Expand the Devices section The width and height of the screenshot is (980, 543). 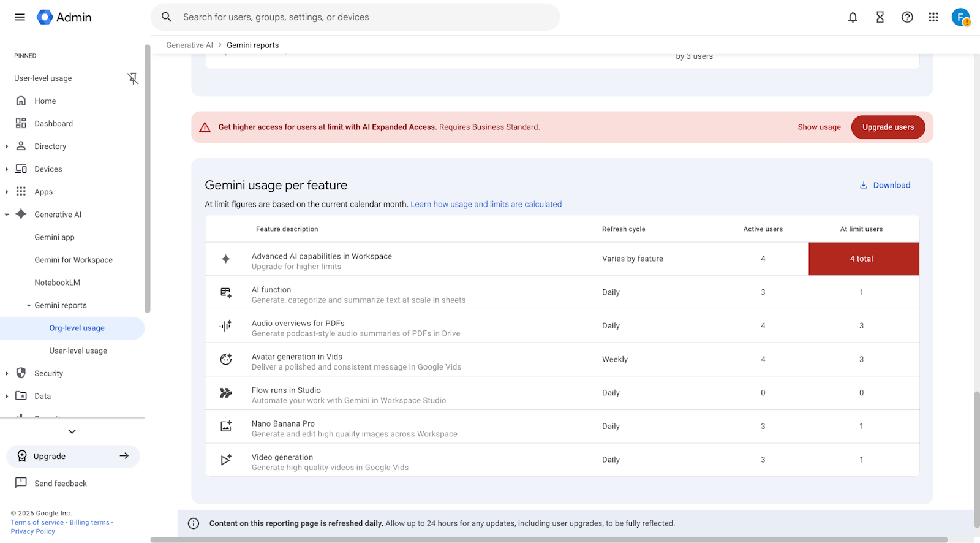pos(7,169)
